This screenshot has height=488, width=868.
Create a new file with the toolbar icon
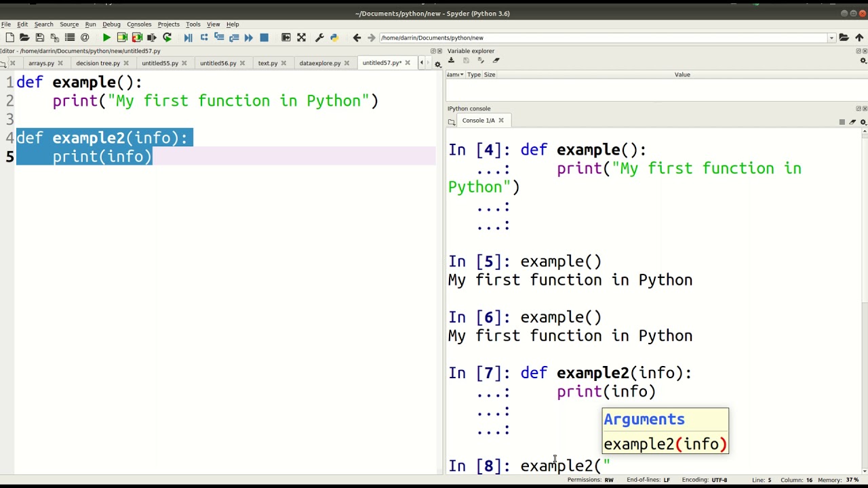tap(9, 38)
